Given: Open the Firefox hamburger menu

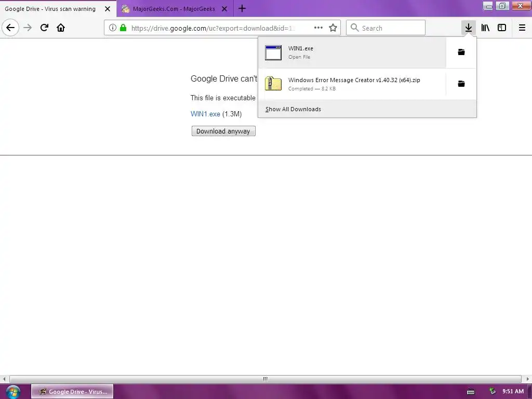Looking at the screenshot, I should (522, 28).
